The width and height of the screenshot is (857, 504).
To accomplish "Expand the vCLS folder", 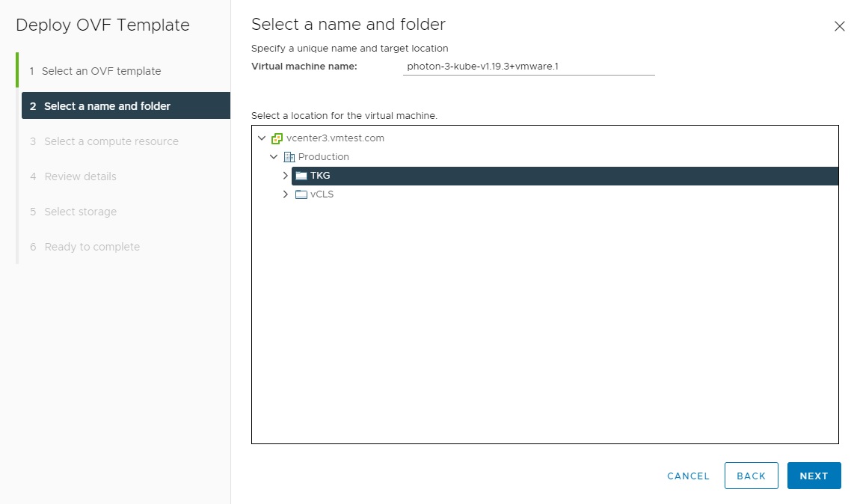I will click(x=285, y=194).
